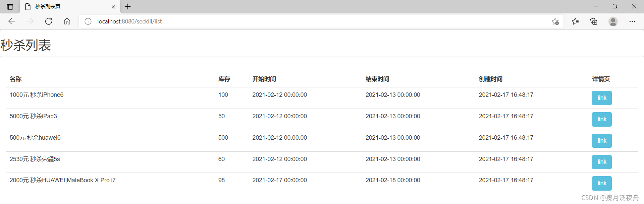Click iPhone6 row created time
The height and width of the screenshot is (204, 644).
tap(506, 95)
